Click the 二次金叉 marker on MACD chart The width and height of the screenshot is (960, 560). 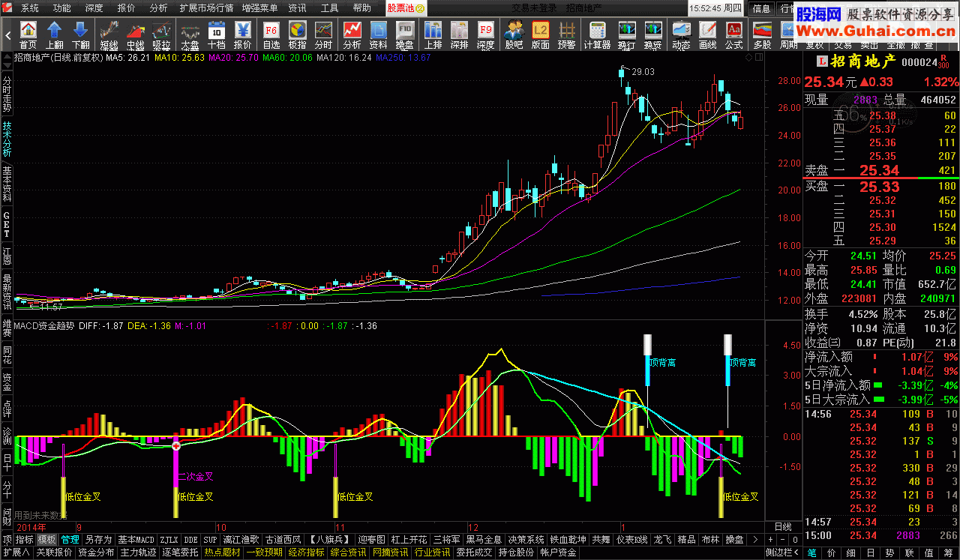coord(195,476)
